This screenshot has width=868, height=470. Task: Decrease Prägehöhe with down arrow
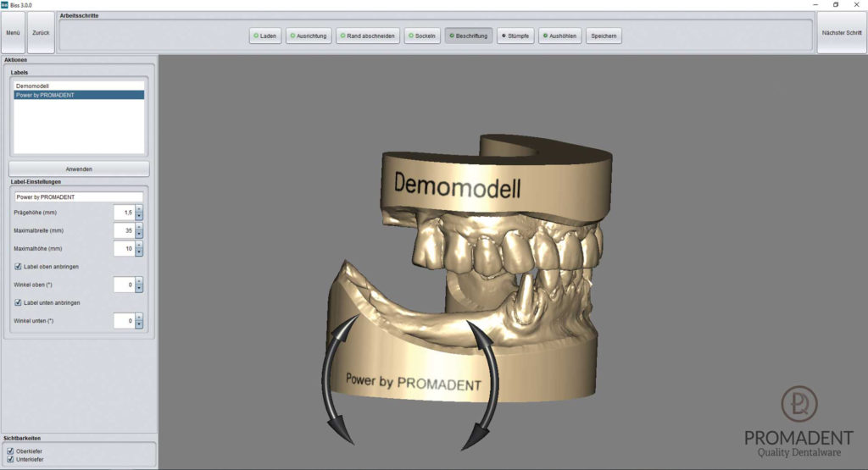point(139,216)
